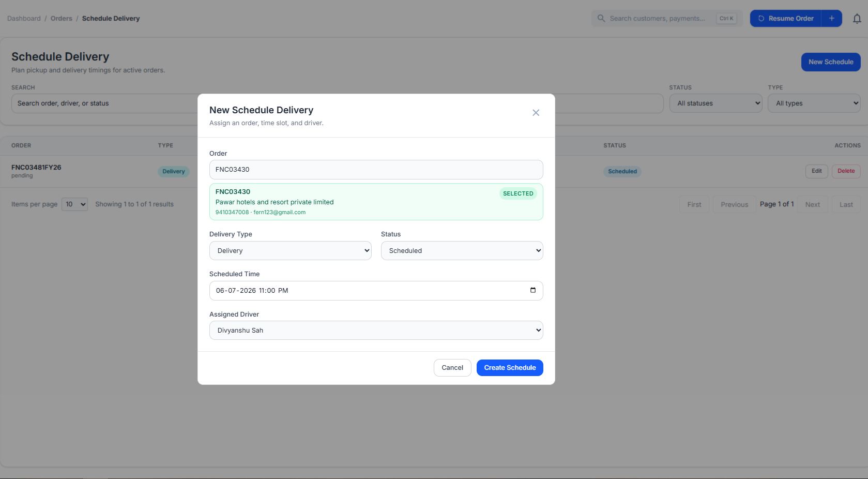Click the Delivery type badge in the table

[x=174, y=172]
